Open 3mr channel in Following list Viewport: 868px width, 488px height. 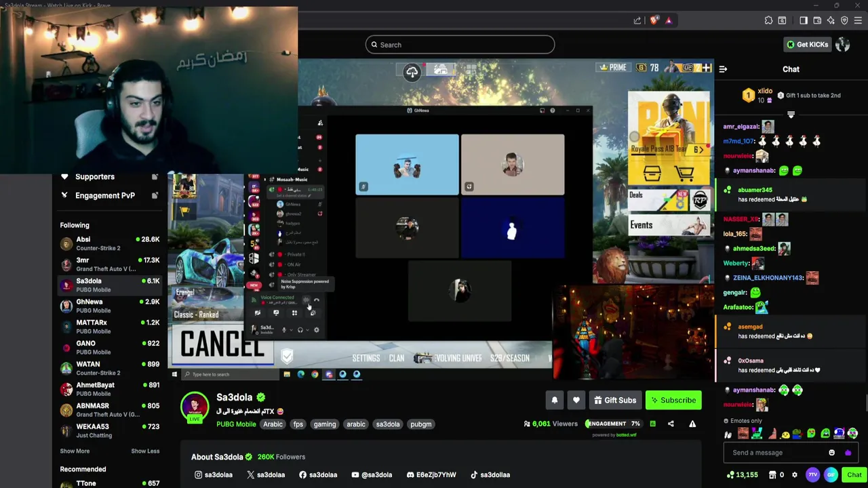click(x=108, y=264)
